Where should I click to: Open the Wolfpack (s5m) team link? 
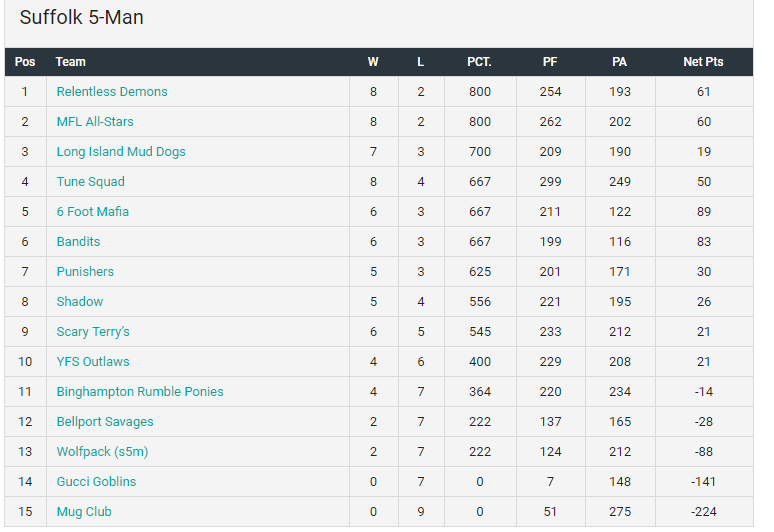102,452
